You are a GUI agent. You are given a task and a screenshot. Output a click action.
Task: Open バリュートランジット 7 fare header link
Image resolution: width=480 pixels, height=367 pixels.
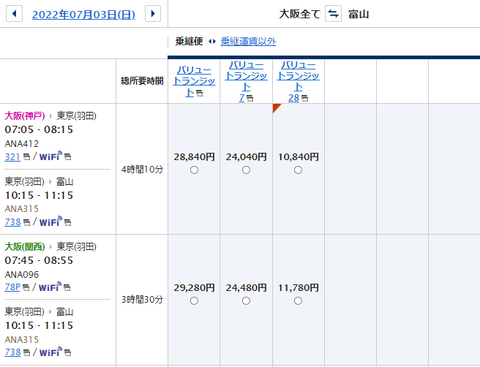[246, 81]
